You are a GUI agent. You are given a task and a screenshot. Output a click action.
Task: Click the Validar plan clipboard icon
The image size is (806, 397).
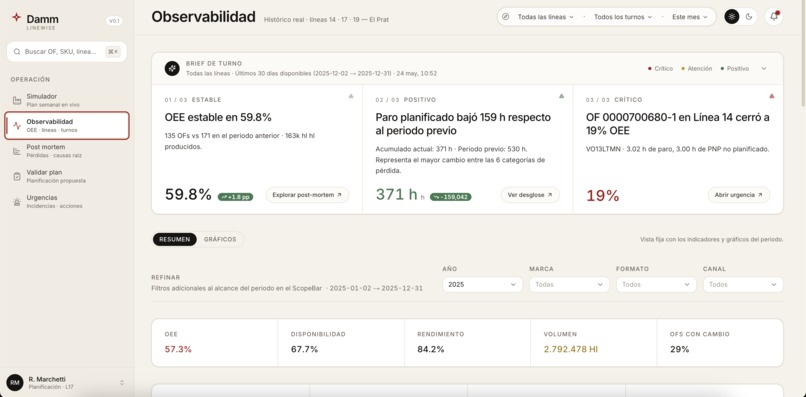coord(17,176)
